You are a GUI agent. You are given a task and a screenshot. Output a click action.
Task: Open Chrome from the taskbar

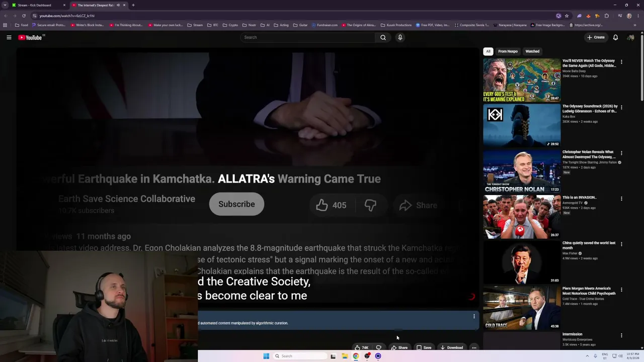(356, 356)
